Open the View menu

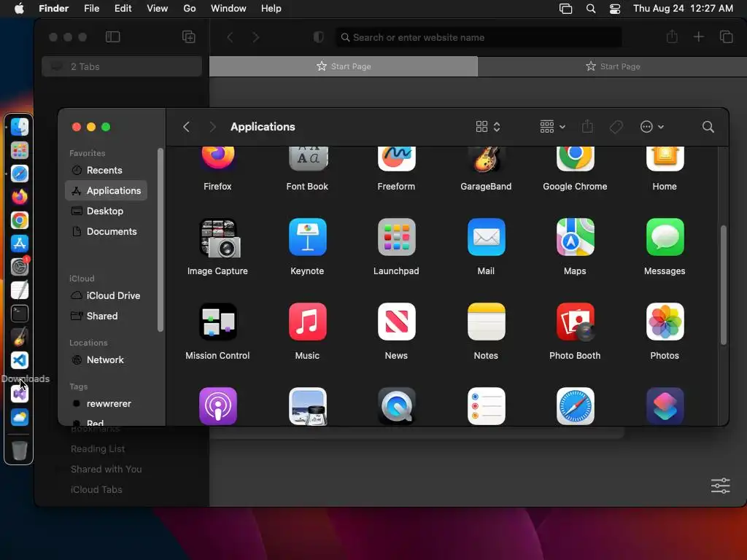[158, 8]
